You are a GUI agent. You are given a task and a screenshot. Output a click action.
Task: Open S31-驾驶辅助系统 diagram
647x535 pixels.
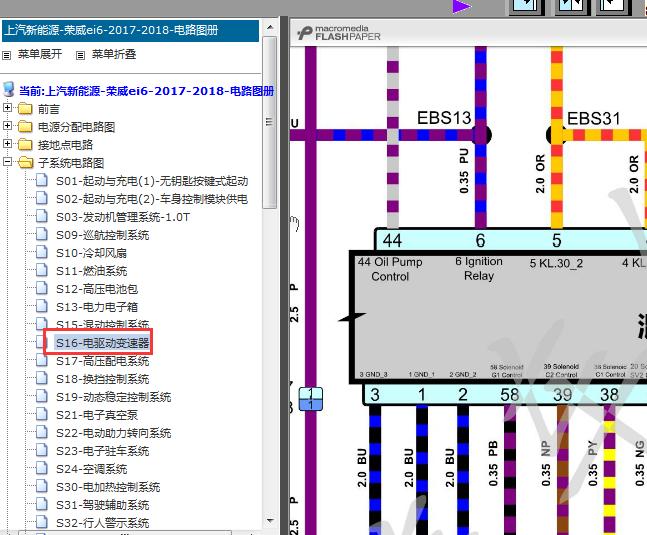point(102,505)
